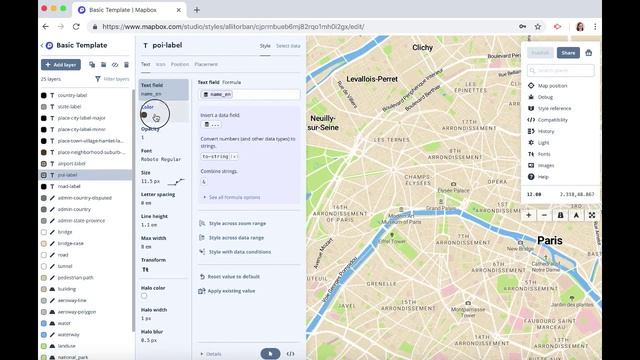Open a new browser tab
The height and width of the screenshot is (360, 640).
[x=197, y=10]
